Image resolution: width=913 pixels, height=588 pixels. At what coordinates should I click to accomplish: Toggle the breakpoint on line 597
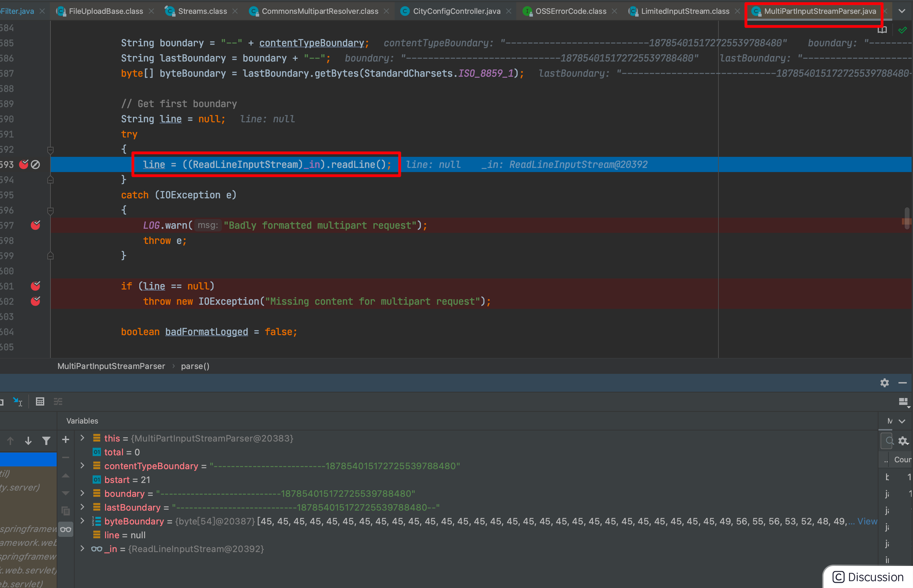(x=36, y=225)
